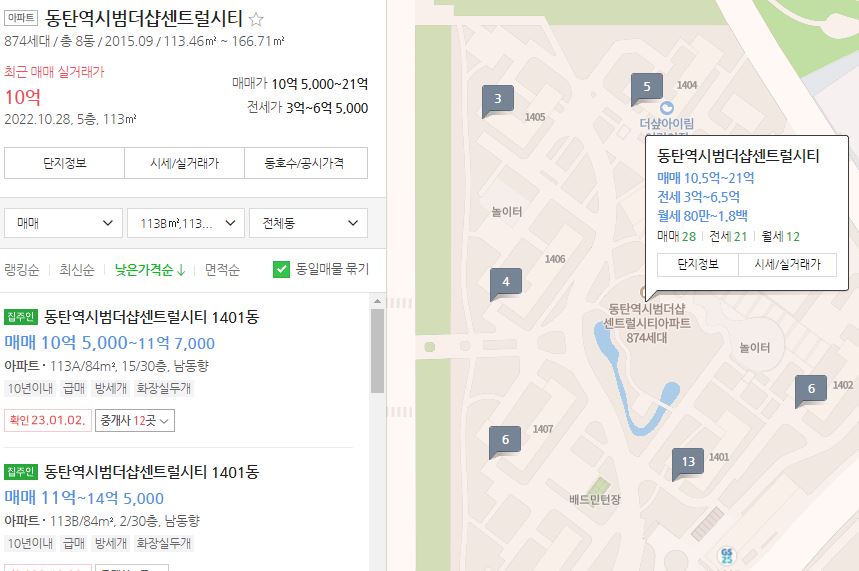This screenshot has height=571, width=859.
Task: Click 매매 28 count in popup
Action: [x=677, y=236]
